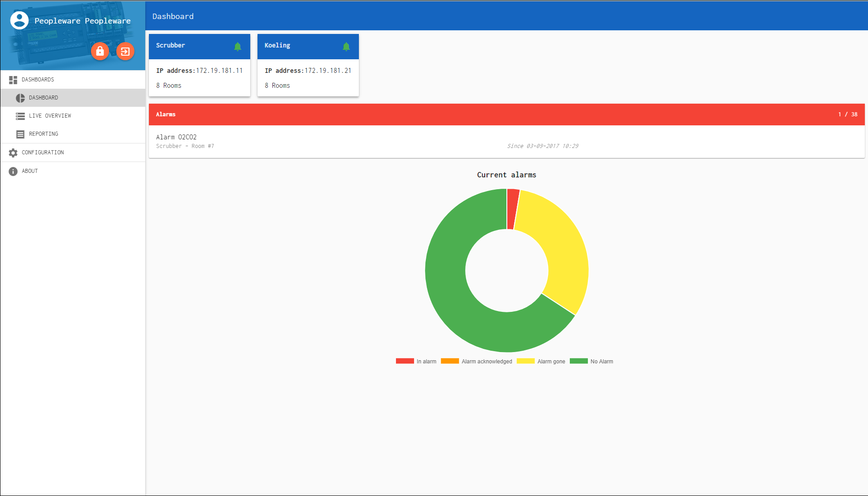Click the orange lock button
Screen dimensions: 868x496
point(100,51)
